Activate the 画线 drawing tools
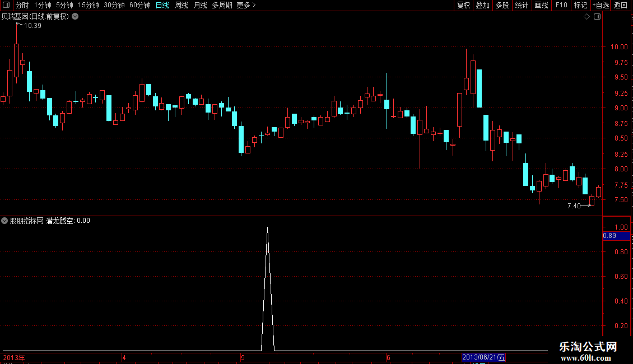The width and height of the screenshot is (633, 364). [541, 5]
